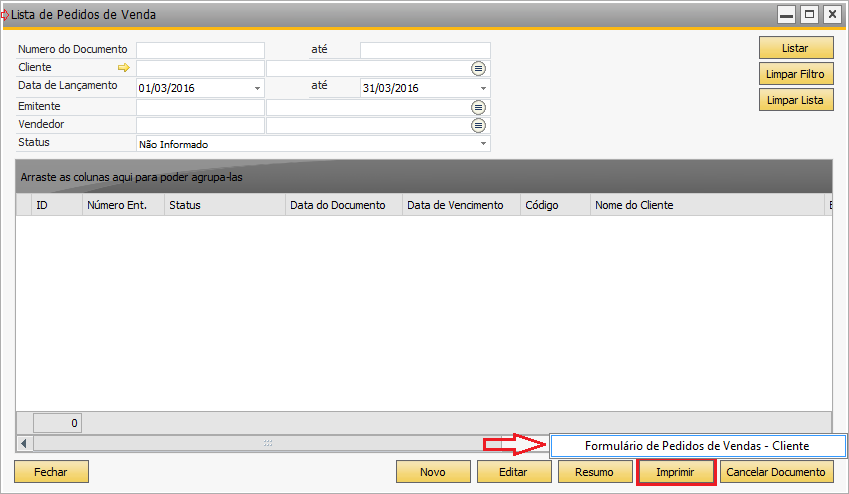
Task: Expand the start Data de Lançamento dropdown
Action: point(258,88)
